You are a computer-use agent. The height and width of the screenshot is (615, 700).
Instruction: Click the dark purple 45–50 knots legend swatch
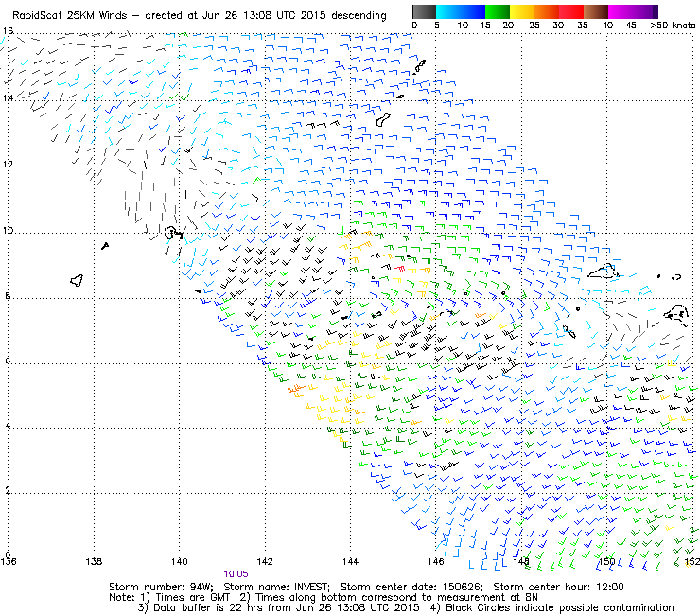[x=645, y=11]
